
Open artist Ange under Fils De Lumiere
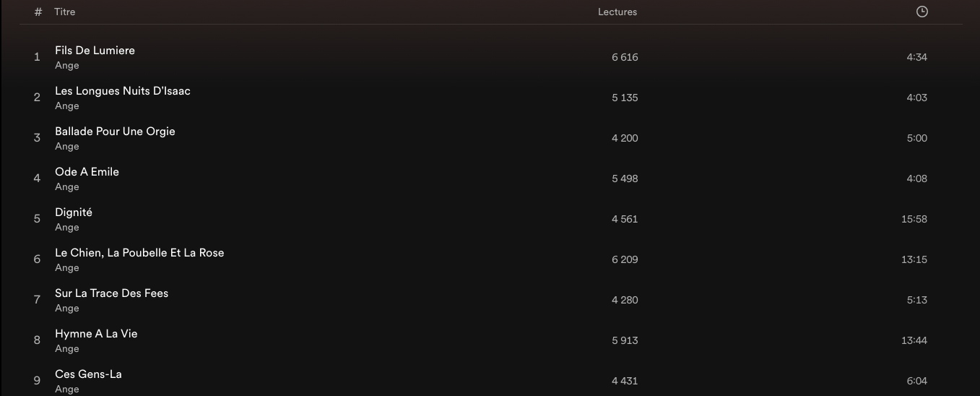pyautogui.click(x=67, y=66)
